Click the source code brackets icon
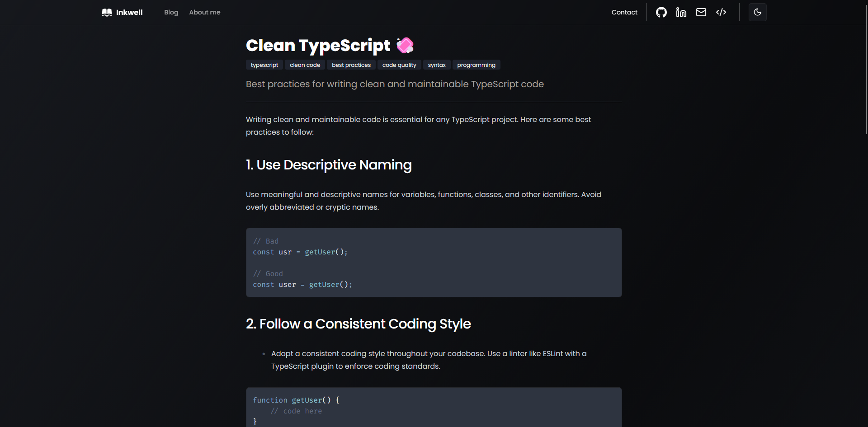Viewport: 868px width, 427px height. click(x=721, y=12)
